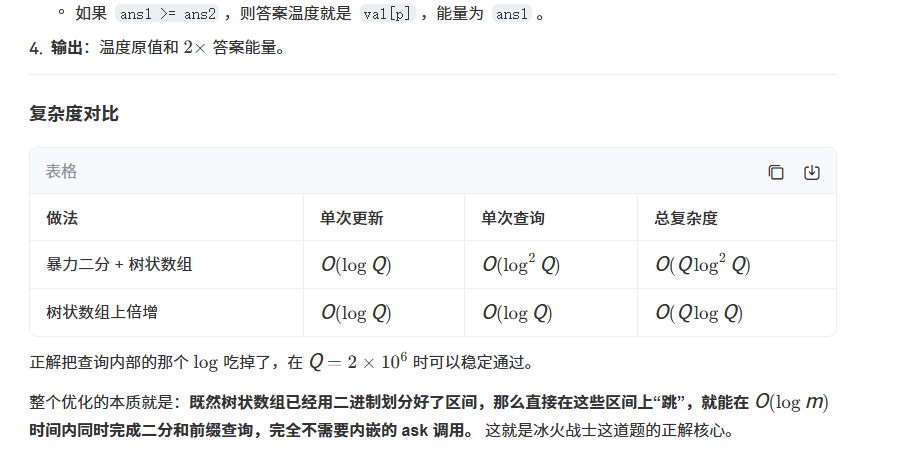This screenshot has height=454, width=912.
Task: Click the 输出 step label
Action: (x=67, y=48)
